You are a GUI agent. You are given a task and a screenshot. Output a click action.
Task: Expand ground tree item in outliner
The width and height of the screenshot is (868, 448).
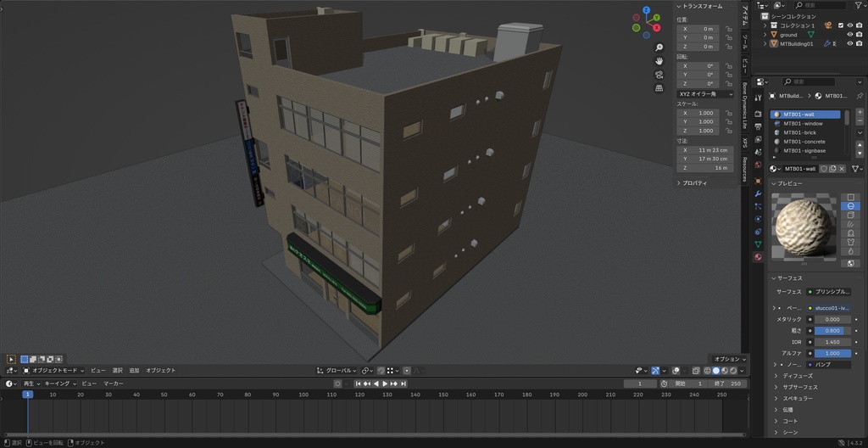click(x=765, y=35)
